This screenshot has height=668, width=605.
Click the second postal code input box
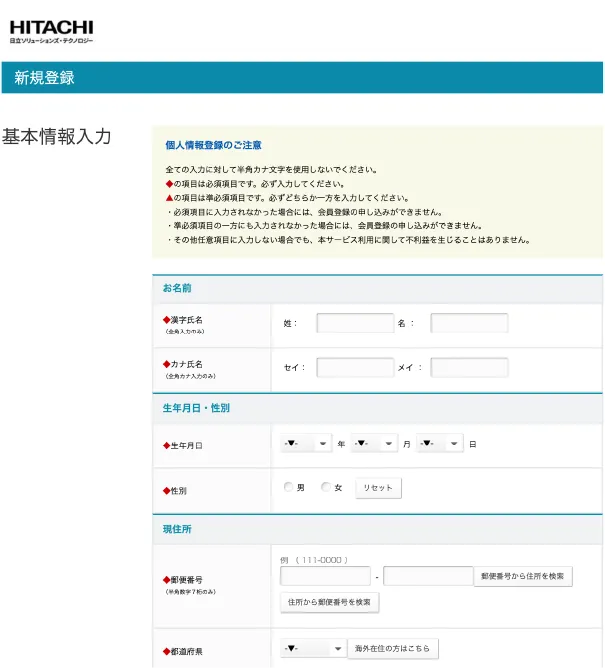pos(427,576)
